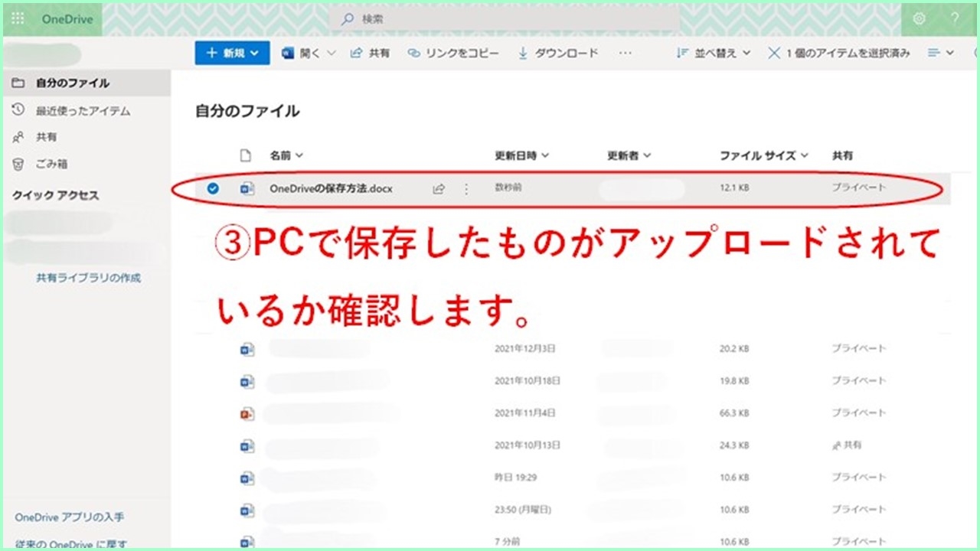The height and width of the screenshot is (551, 980).
Task: Click 共有 status on the 24.3 KB row
Action: point(846,445)
